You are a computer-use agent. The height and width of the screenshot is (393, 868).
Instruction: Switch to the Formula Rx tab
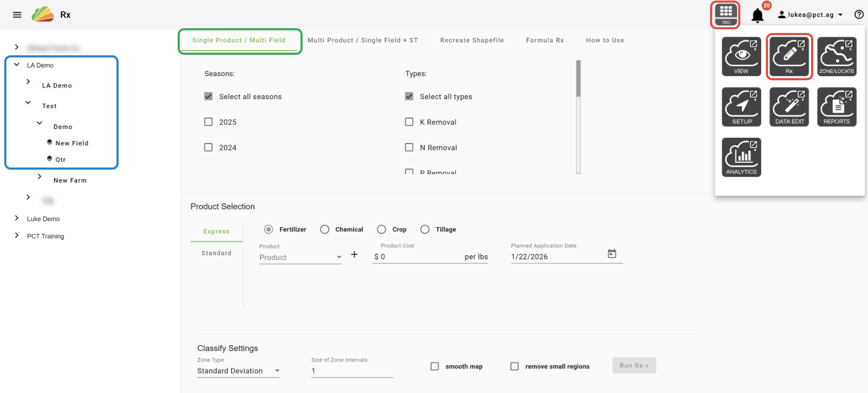point(545,40)
